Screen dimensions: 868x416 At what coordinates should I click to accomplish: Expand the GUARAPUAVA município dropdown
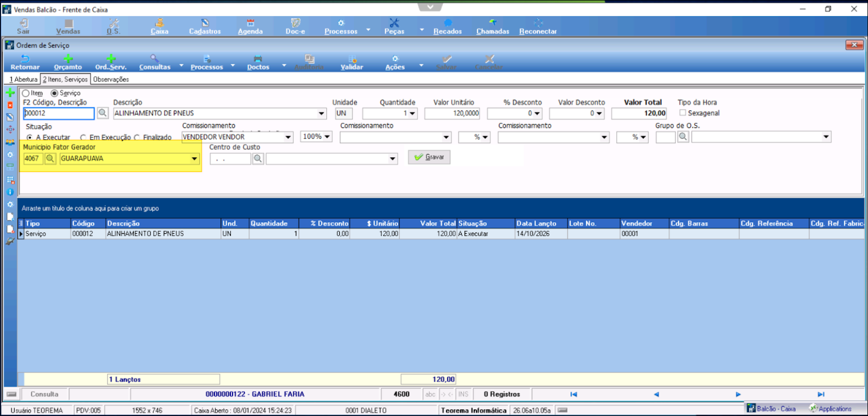(194, 159)
